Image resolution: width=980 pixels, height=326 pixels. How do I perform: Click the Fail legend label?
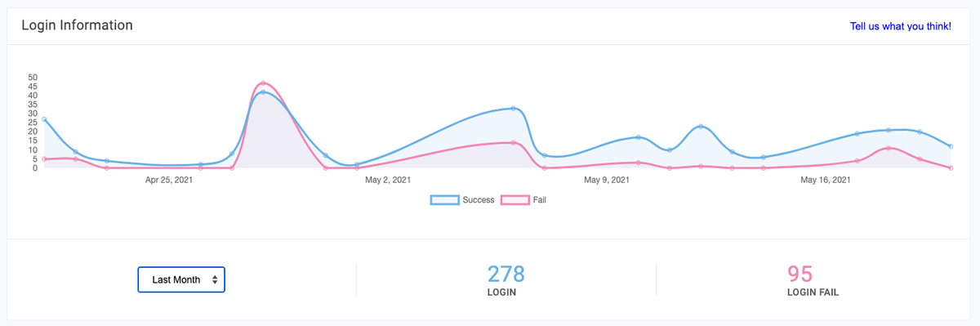click(539, 199)
